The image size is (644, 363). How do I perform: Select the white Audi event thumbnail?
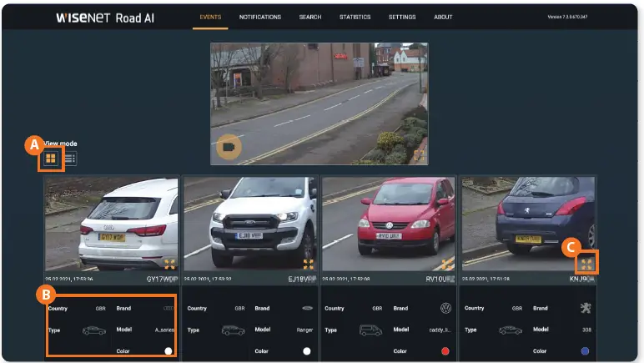pos(111,224)
